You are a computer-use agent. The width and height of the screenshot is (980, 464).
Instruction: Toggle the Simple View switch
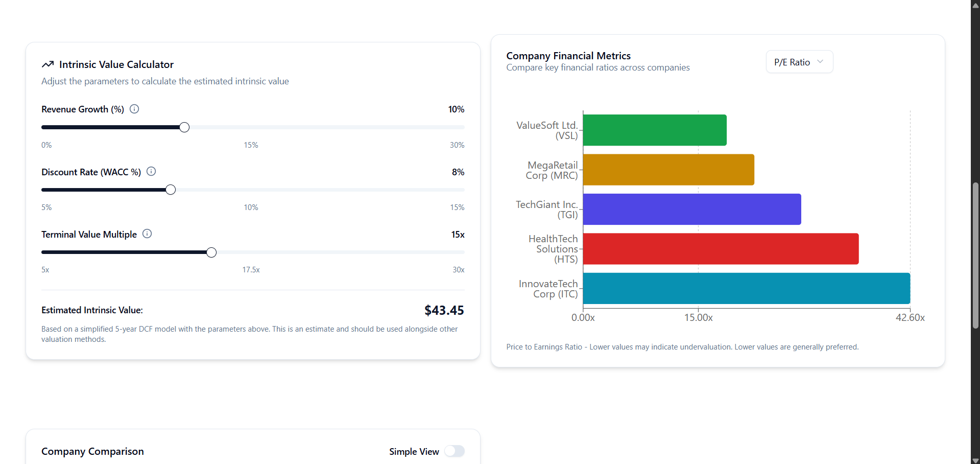(x=454, y=451)
